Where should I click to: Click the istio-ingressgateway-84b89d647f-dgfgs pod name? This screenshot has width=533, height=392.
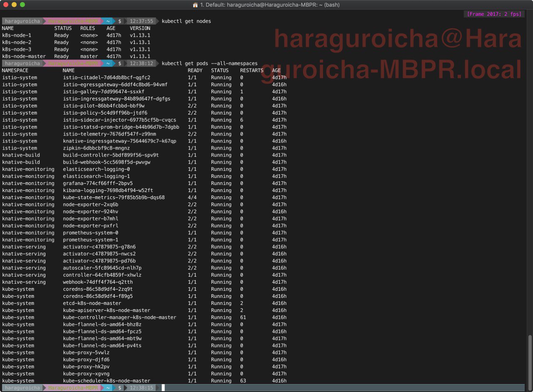coord(117,99)
